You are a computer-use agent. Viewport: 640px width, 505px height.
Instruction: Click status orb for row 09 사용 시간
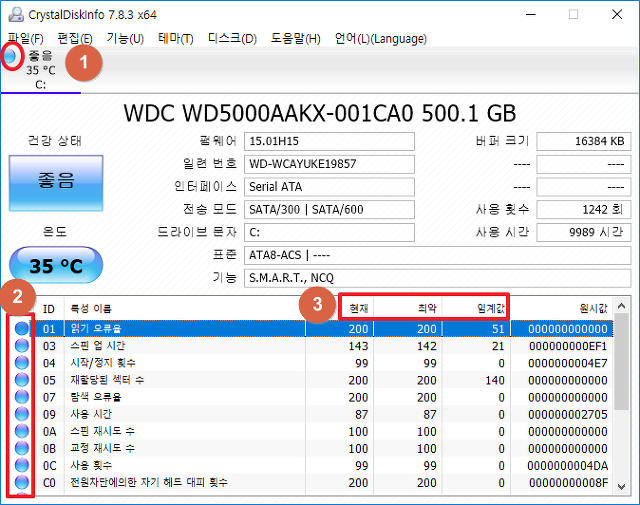tap(22, 414)
